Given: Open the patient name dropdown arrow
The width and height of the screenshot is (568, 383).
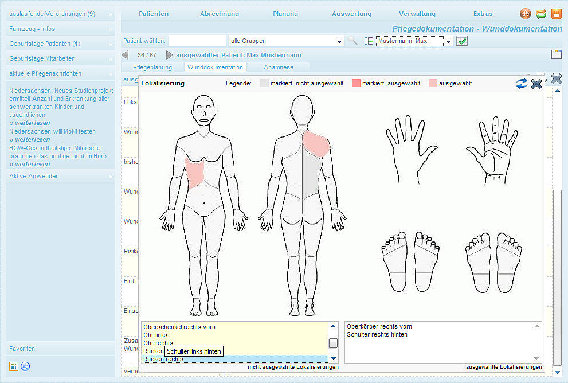Looking at the screenshot, I should 448,41.
